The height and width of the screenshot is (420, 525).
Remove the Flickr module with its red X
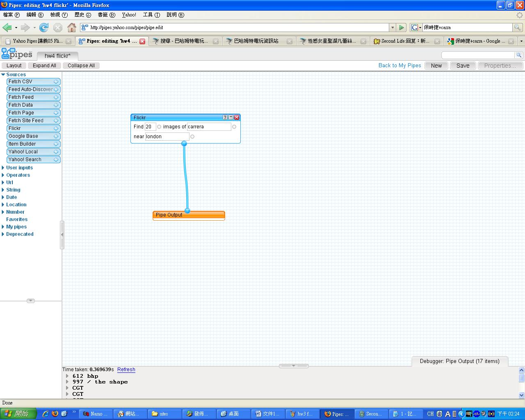coord(237,117)
